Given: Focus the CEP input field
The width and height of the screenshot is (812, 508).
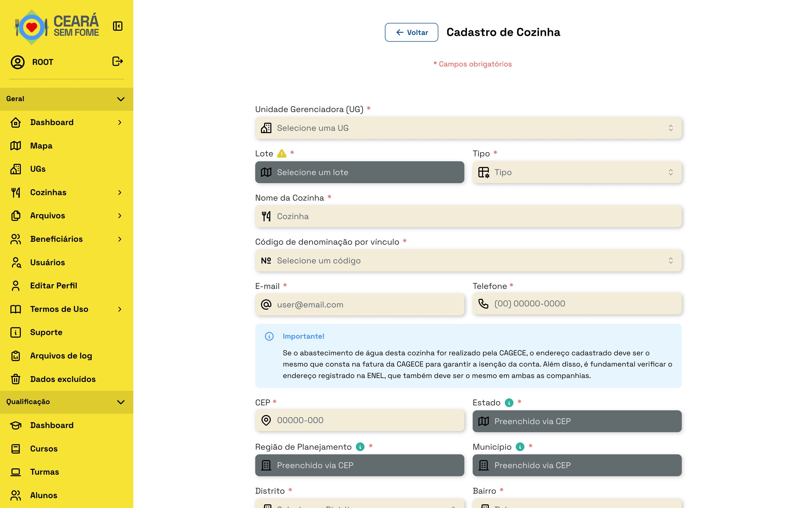Looking at the screenshot, I should (x=360, y=420).
